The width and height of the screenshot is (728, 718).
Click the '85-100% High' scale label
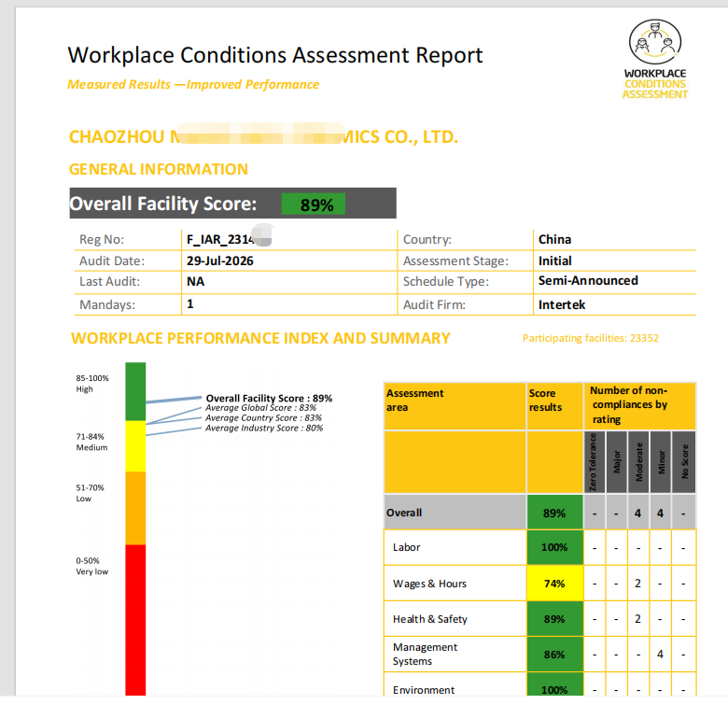(92, 384)
